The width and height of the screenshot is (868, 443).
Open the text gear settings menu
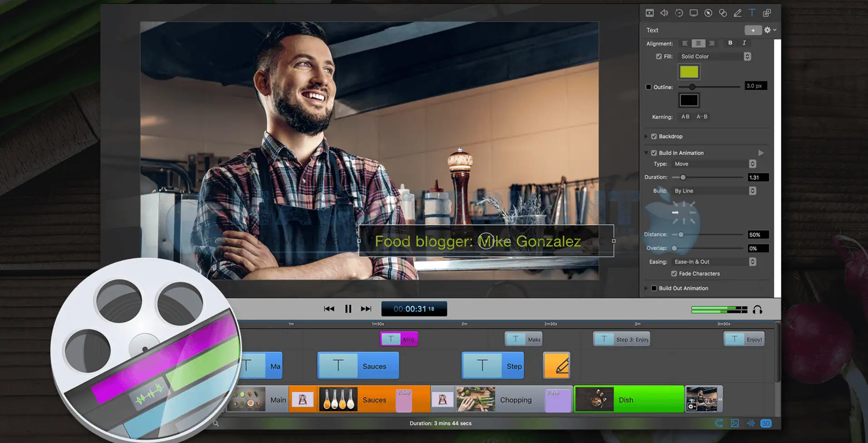[x=770, y=30]
